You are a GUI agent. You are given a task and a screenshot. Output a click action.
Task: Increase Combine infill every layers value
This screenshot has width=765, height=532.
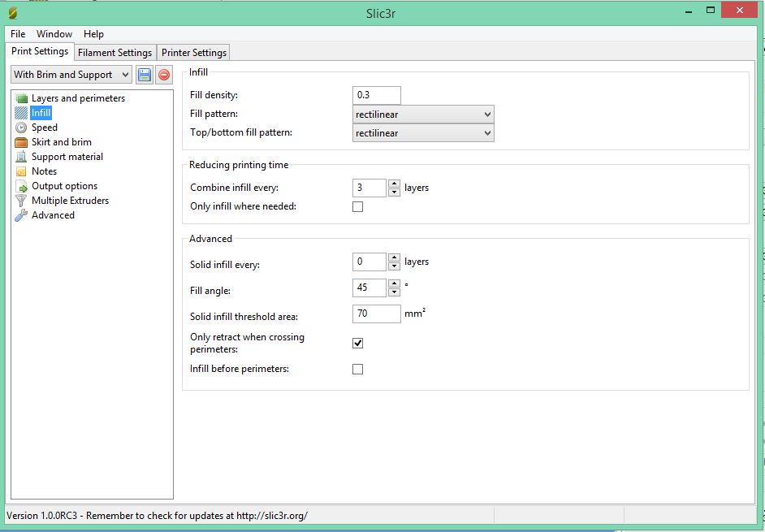coord(394,184)
